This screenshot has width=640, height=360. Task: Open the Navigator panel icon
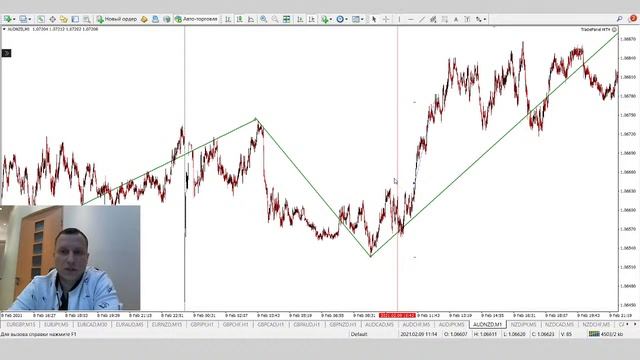click(x=64, y=19)
